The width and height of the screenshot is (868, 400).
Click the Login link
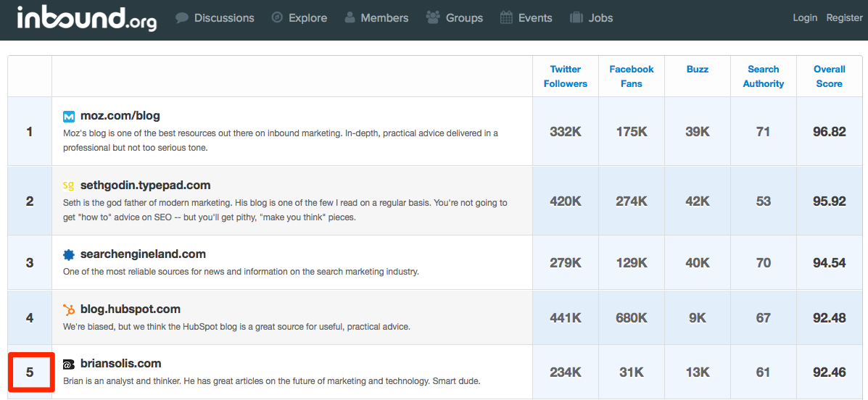(x=805, y=17)
